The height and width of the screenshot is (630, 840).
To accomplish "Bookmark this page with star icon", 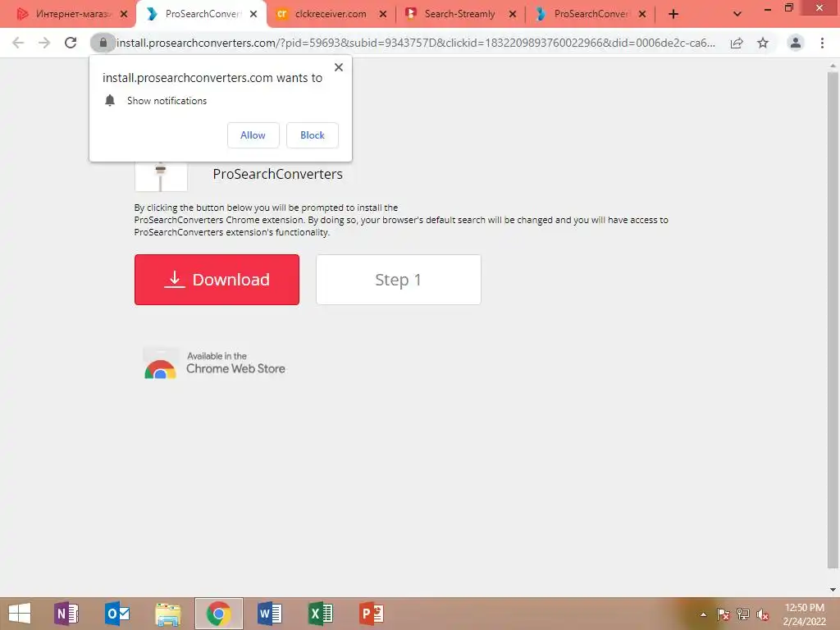I will coord(763,43).
